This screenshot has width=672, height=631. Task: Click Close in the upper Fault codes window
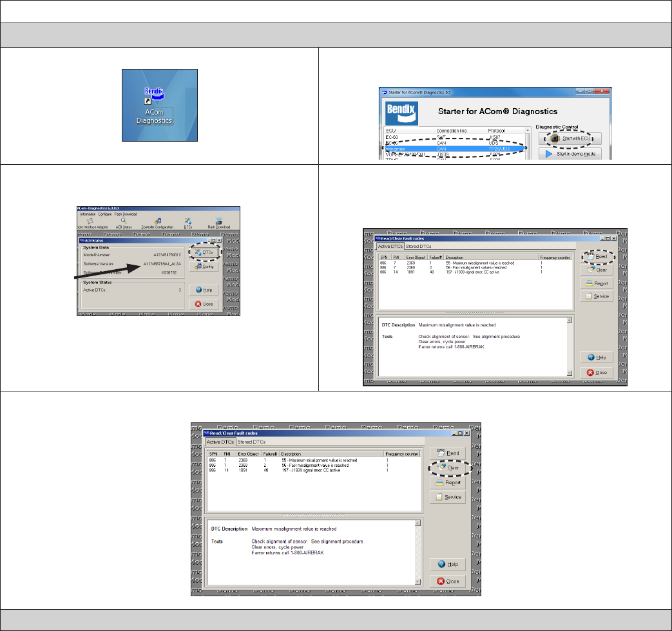tap(597, 372)
